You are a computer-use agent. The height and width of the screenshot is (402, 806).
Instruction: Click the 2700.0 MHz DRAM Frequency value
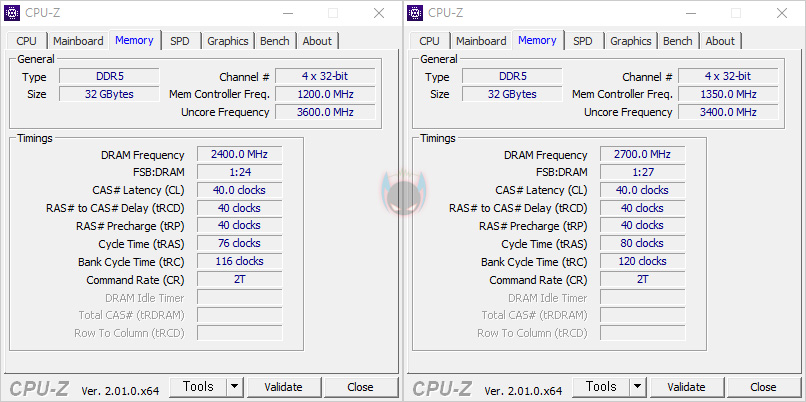643,154
